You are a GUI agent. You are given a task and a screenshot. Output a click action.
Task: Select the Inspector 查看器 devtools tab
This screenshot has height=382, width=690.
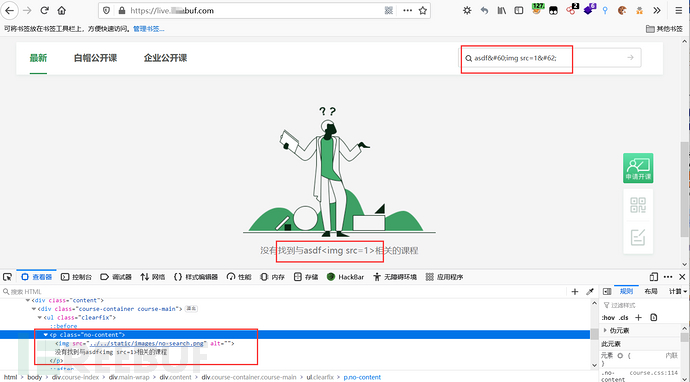[37, 277]
